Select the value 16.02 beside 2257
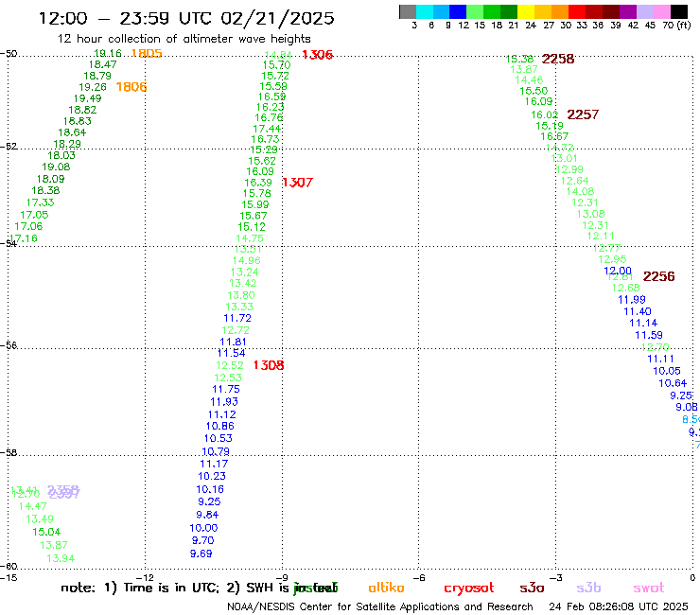The image size is (700, 615). pyautogui.click(x=545, y=114)
